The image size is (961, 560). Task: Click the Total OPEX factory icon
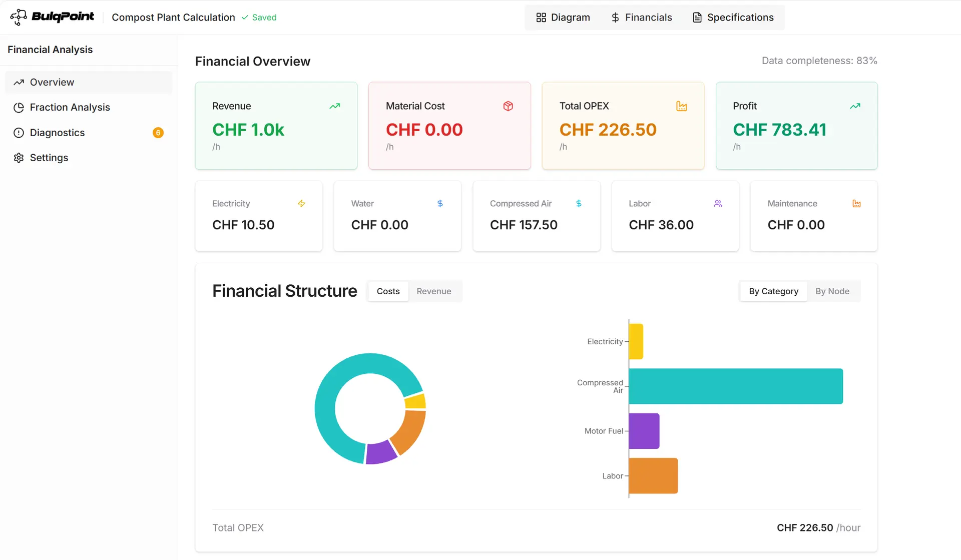click(x=681, y=106)
